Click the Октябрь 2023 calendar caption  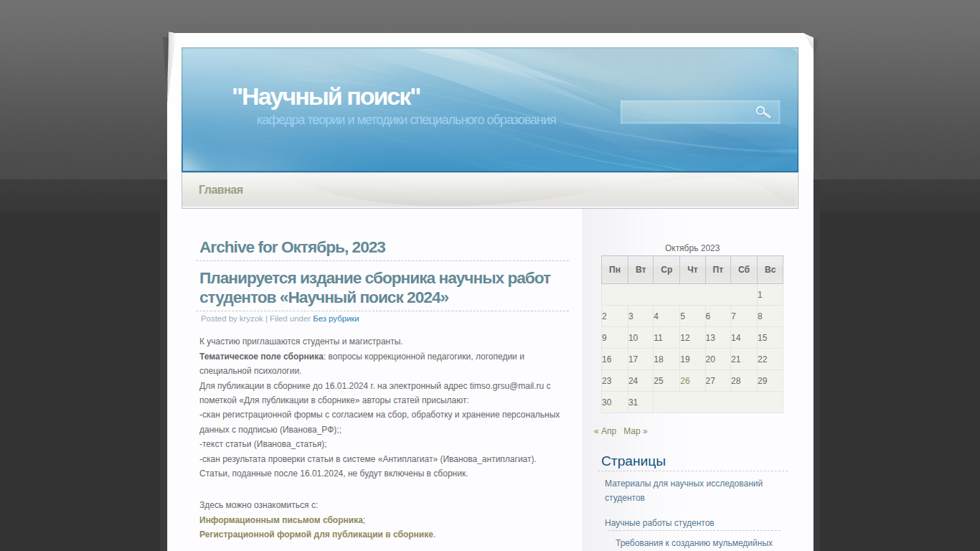point(692,248)
